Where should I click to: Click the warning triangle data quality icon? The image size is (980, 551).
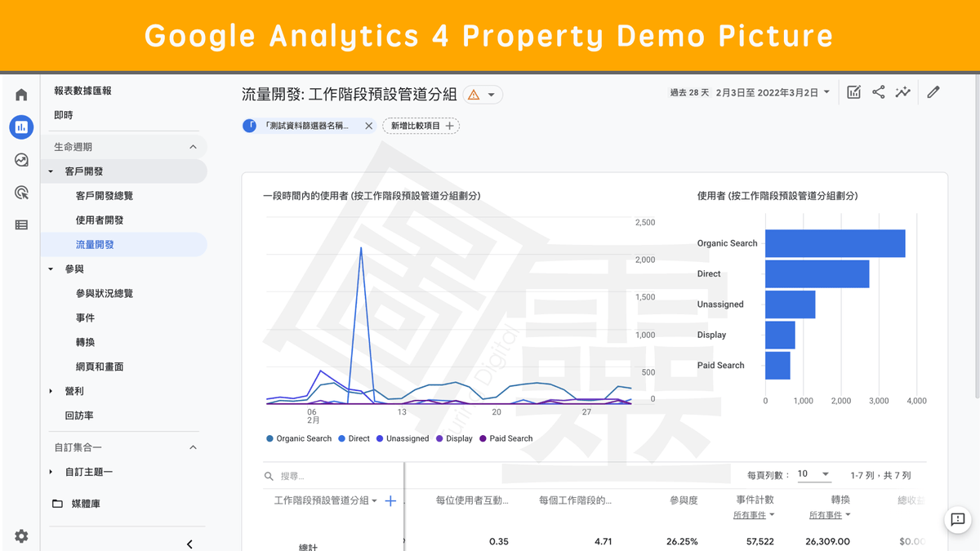pos(474,95)
